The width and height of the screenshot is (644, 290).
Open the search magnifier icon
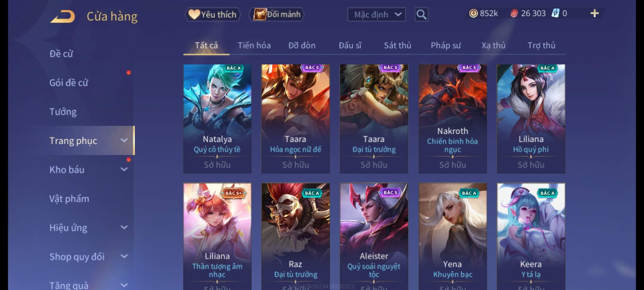421,15
